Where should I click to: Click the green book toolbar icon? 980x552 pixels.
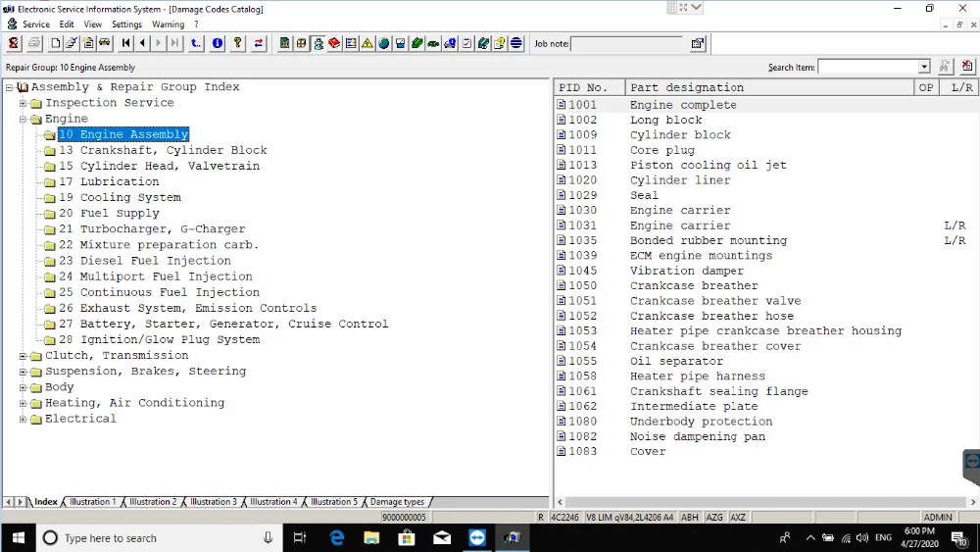coord(416,43)
